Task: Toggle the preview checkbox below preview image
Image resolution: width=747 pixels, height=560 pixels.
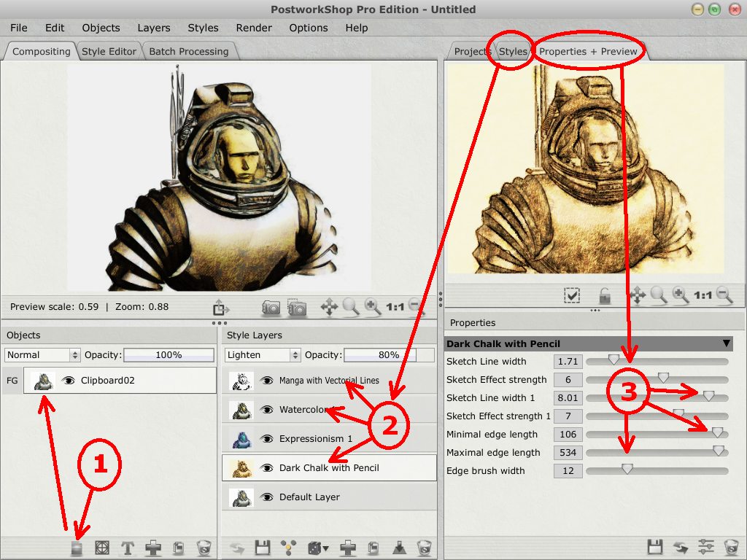Action: [572, 295]
